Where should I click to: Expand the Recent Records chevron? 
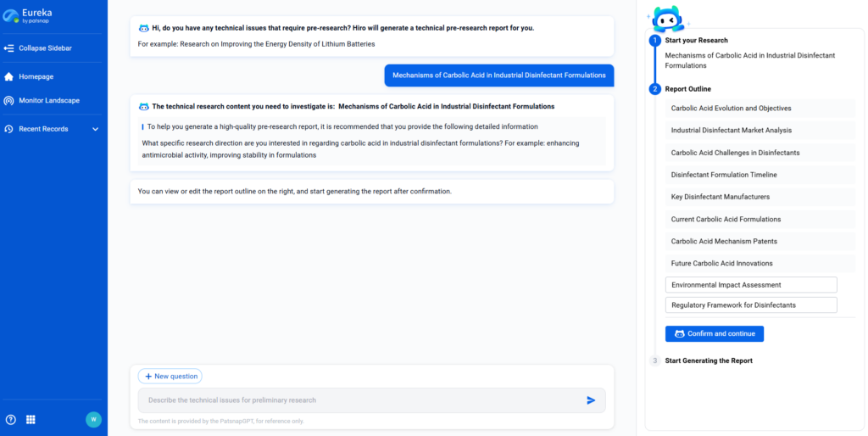coord(95,129)
